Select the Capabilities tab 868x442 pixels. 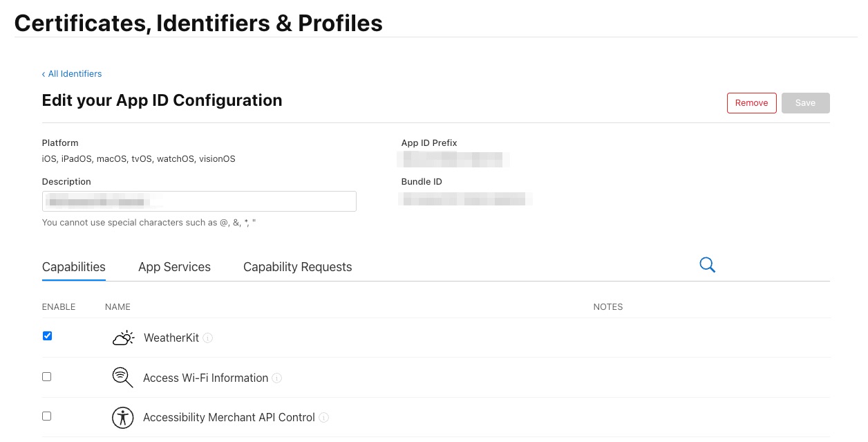click(73, 267)
